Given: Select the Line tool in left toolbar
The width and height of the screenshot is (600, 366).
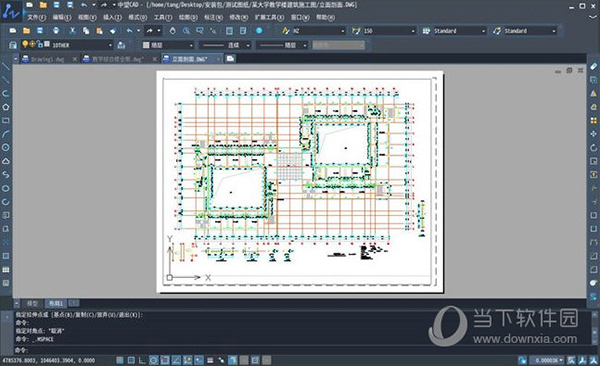Looking at the screenshot, I should tap(6, 66).
